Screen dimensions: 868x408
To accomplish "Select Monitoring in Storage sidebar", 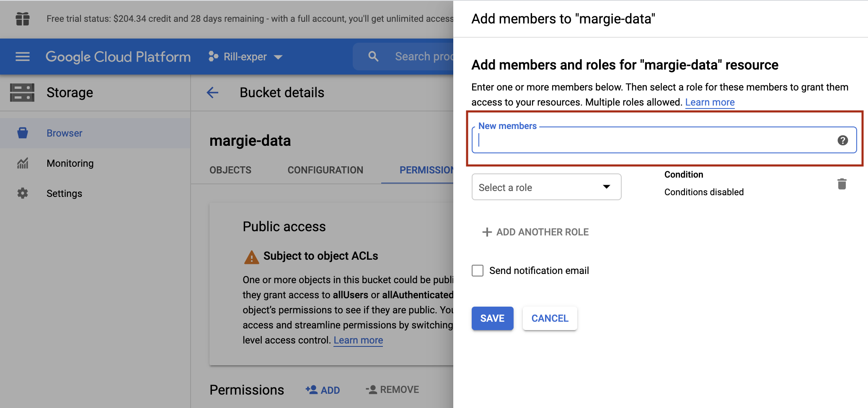I will click(95, 163).
